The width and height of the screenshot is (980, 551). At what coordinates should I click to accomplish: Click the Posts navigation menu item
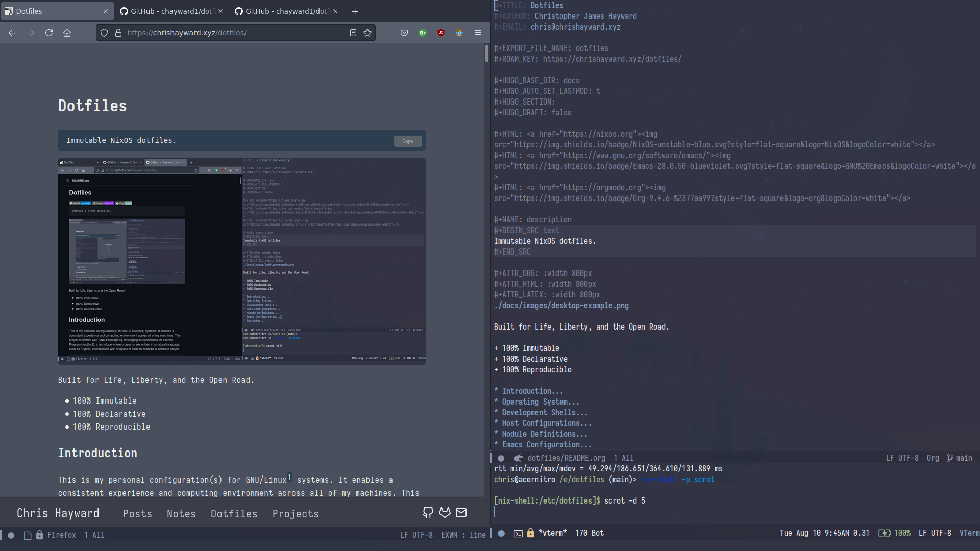pyautogui.click(x=137, y=513)
